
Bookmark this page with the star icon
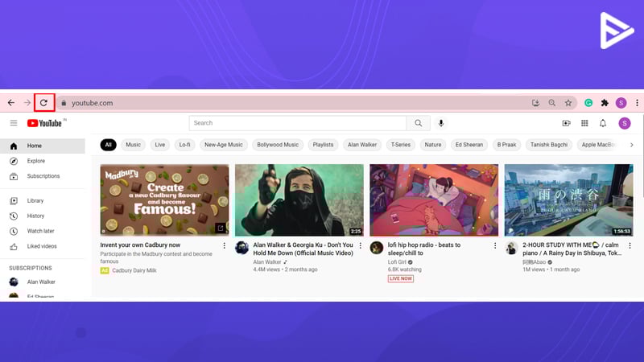coord(568,103)
